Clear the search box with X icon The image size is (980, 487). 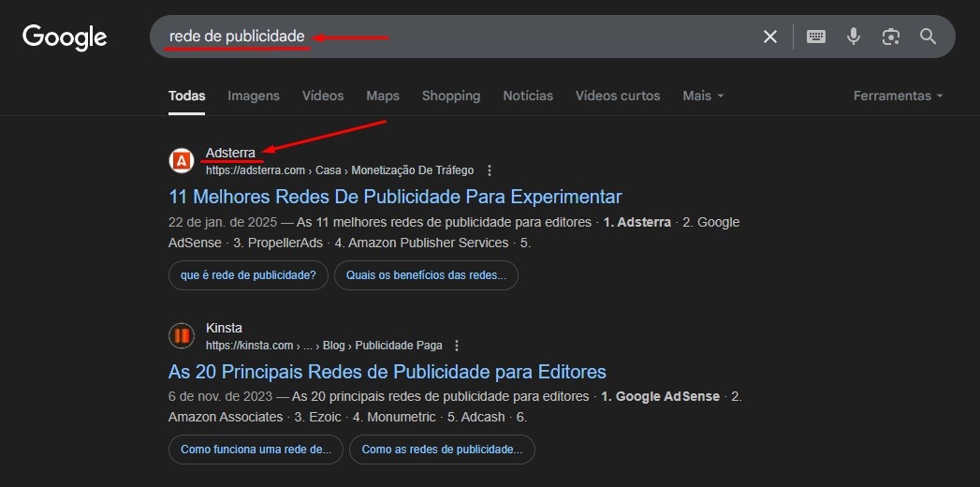pyautogui.click(x=770, y=37)
